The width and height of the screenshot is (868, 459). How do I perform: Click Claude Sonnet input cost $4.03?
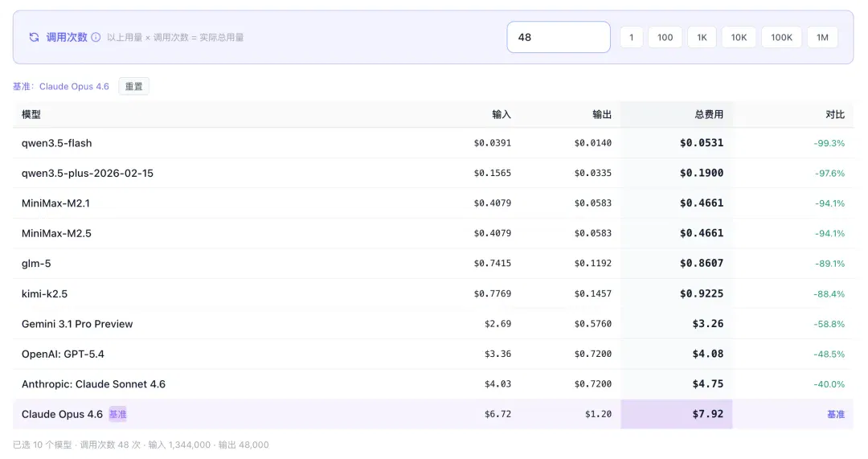coord(497,383)
